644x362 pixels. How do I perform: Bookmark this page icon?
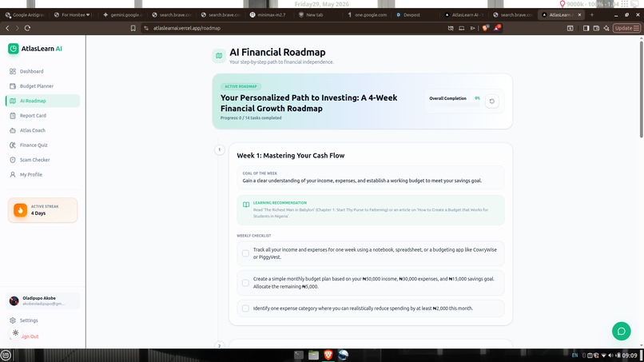pos(133,28)
